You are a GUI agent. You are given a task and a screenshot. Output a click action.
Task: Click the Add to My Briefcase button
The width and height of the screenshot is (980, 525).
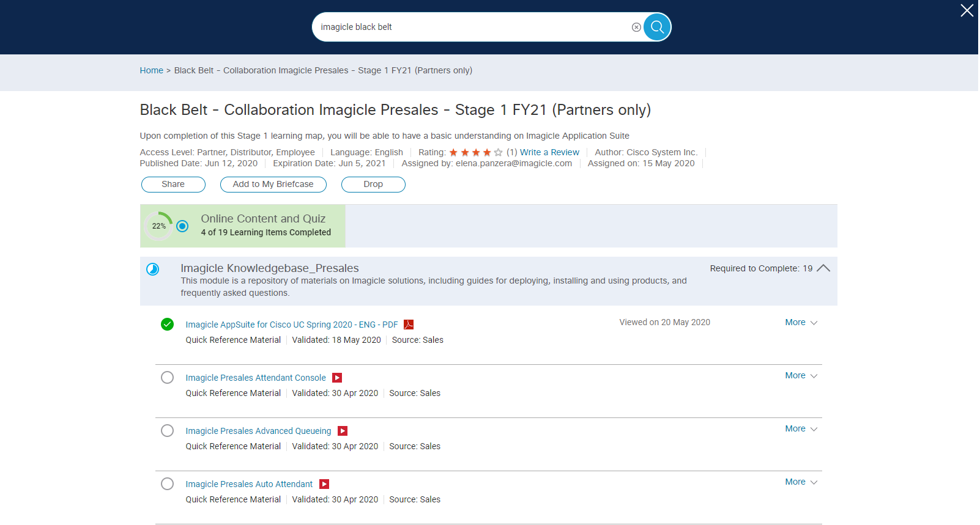click(273, 184)
